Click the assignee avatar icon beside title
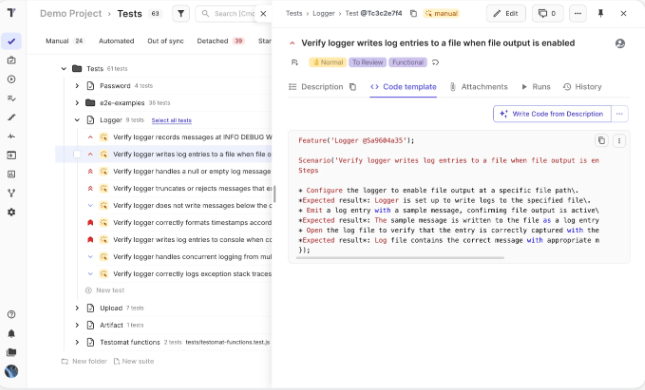 click(620, 43)
